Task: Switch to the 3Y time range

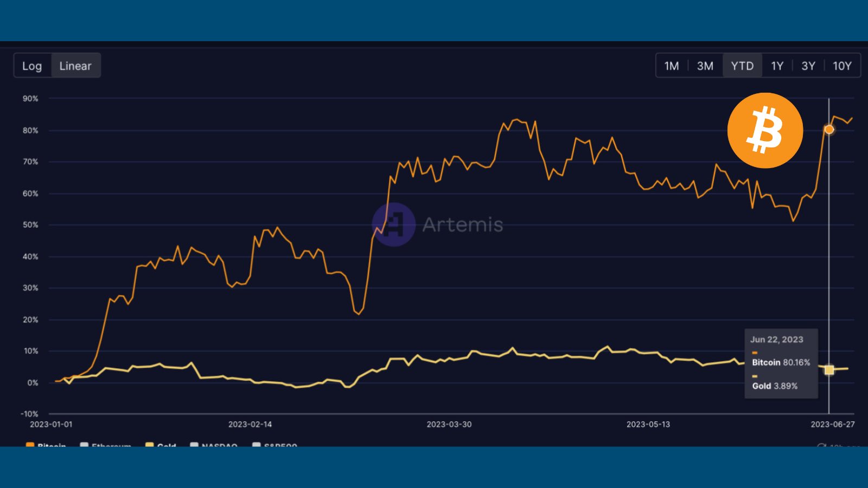Action: point(808,66)
